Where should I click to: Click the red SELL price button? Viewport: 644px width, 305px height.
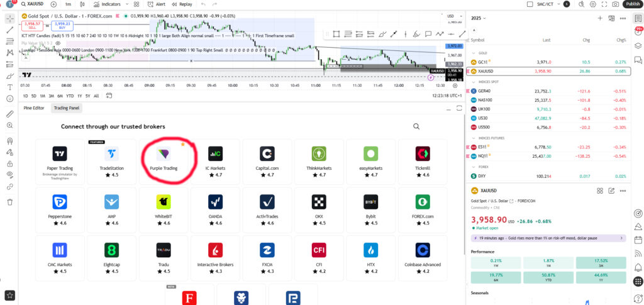point(30,25)
